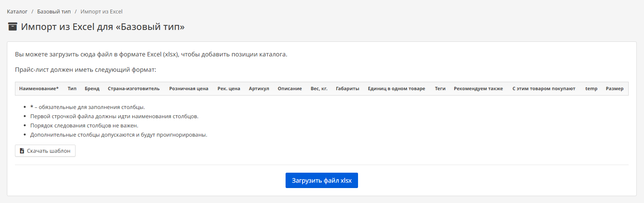Image resolution: width=644 pixels, height=203 pixels.
Task: Select the temp column header
Action: pos(591,89)
